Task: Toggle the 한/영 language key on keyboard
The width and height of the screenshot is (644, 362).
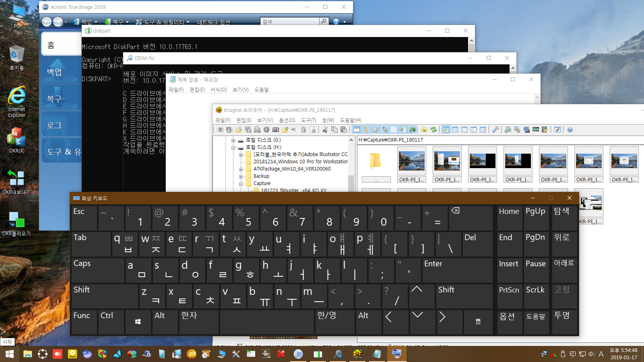Action: click(334, 322)
